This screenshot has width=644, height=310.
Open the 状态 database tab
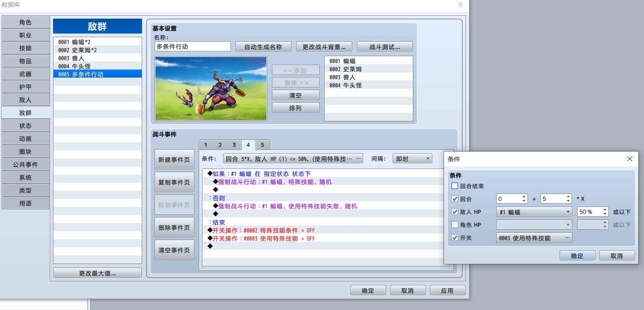[26, 126]
